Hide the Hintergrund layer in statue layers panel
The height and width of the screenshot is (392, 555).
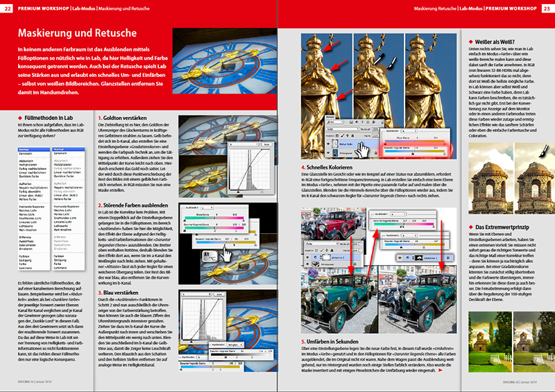(328, 153)
